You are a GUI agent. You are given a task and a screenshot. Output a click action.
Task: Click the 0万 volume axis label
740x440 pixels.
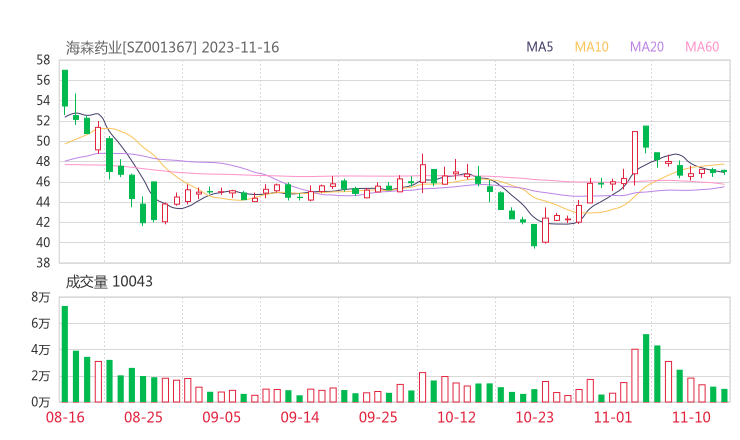(x=41, y=402)
